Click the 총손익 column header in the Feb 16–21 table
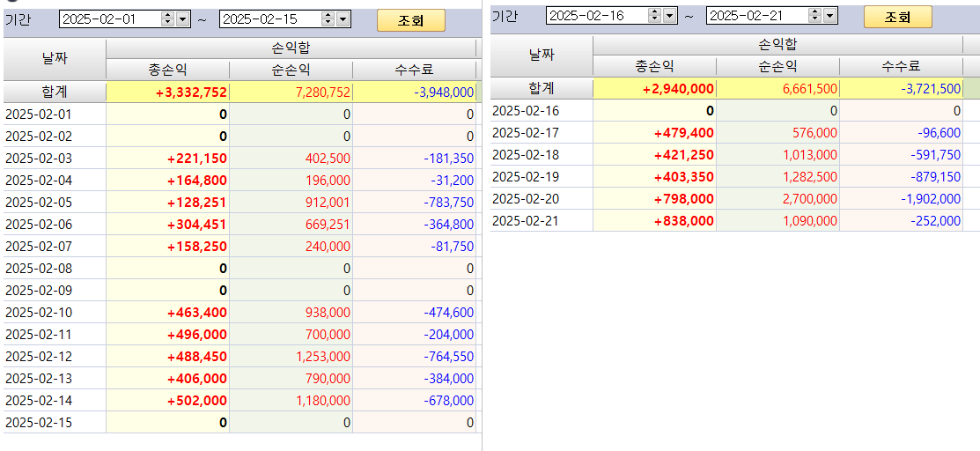The image size is (980, 451). point(654,66)
